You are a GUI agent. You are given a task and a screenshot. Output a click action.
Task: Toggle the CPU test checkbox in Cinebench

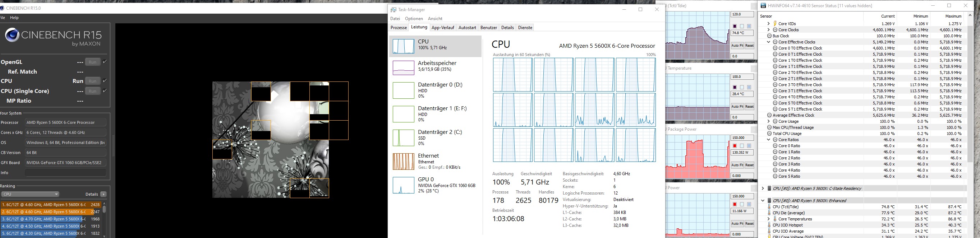105,81
